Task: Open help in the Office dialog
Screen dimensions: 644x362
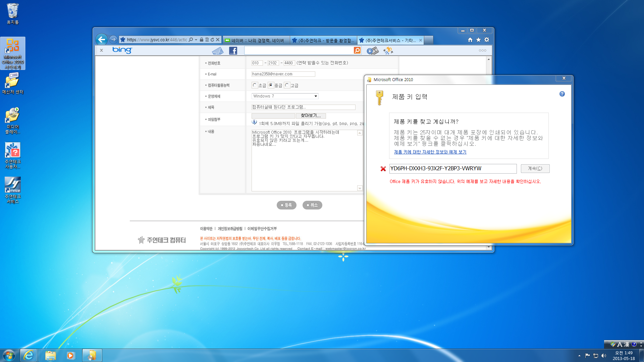Action: (562, 94)
